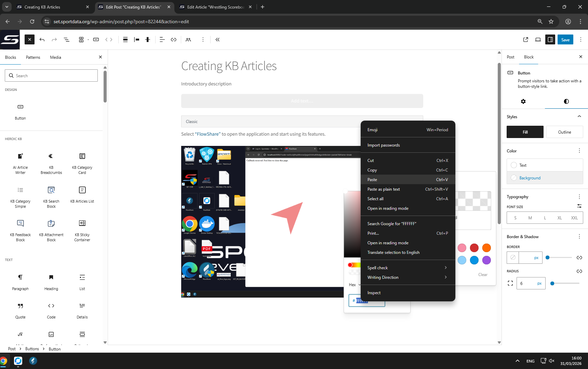
Task: Collapse the Styles panel section
Action: (579, 117)
